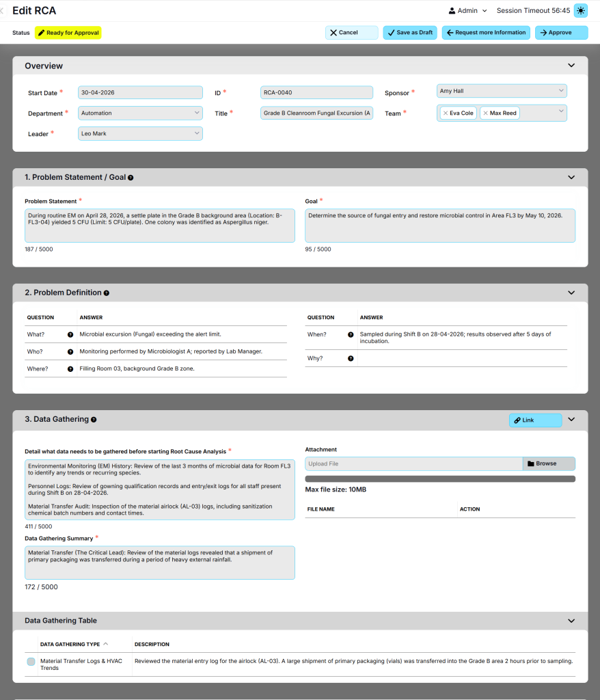600x700 pixels.
Task: Remove Eva Cole from the Team field
Action: (446, 113)
